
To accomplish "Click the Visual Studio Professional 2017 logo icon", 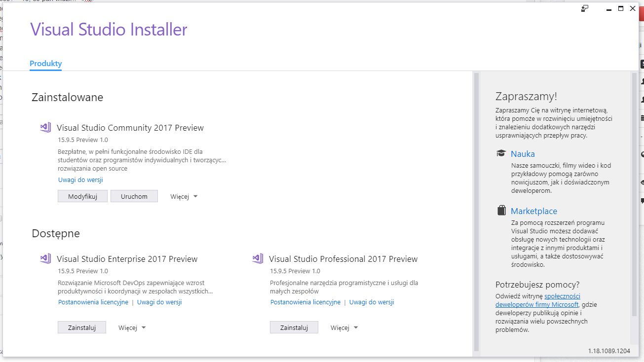I will tap(258, 258).
